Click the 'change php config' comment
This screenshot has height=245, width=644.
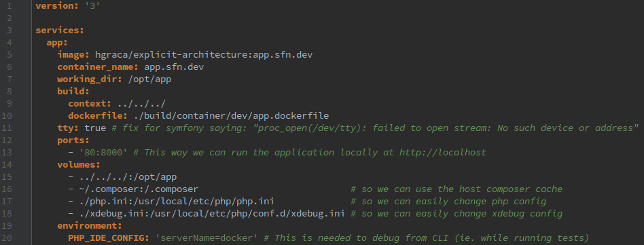(x=448, y=202)
